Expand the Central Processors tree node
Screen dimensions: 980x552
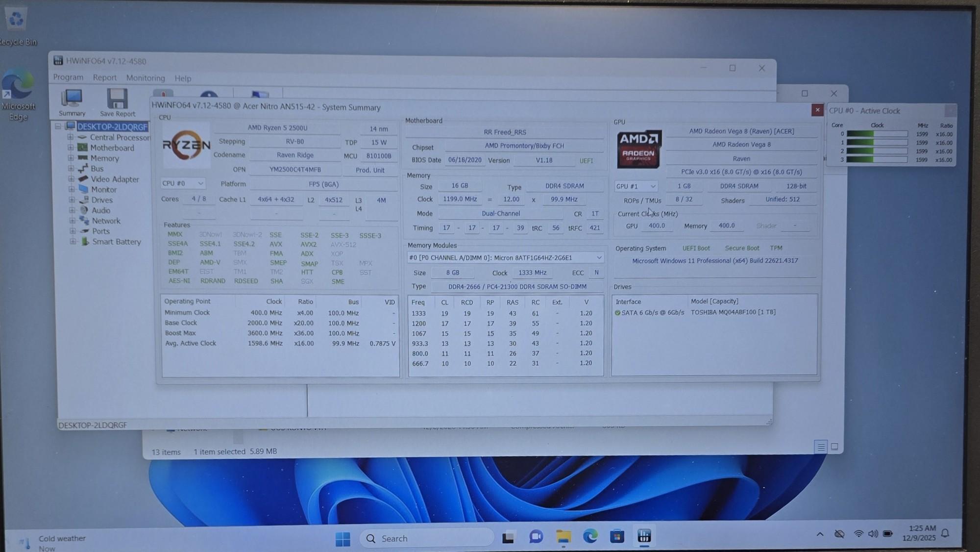tap(71, 137)
